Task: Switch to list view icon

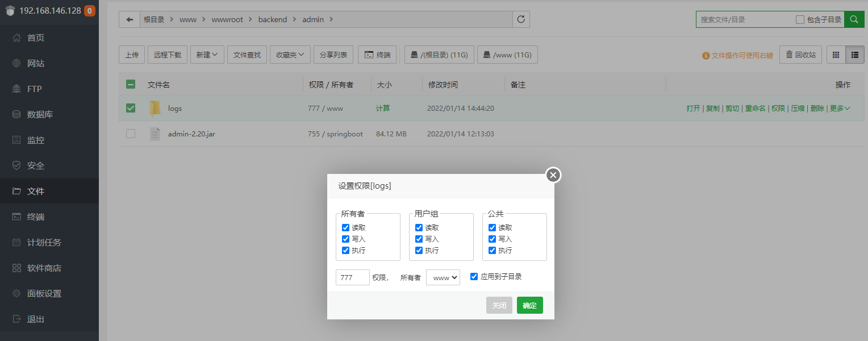Action: click(x=854, y=55)
